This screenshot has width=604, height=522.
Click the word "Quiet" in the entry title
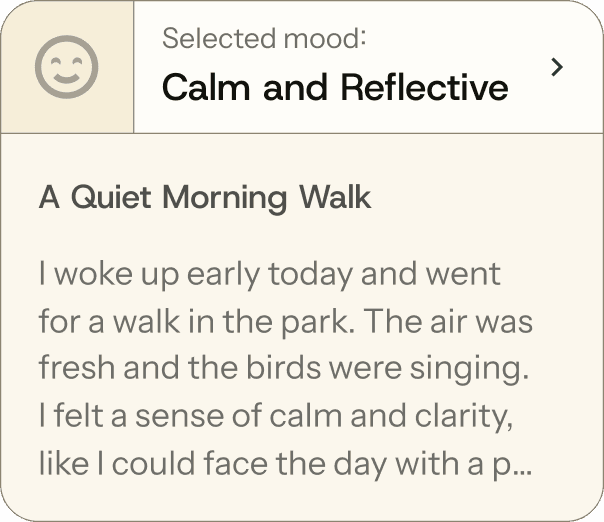pyautogui.click(x=110, y=197)
